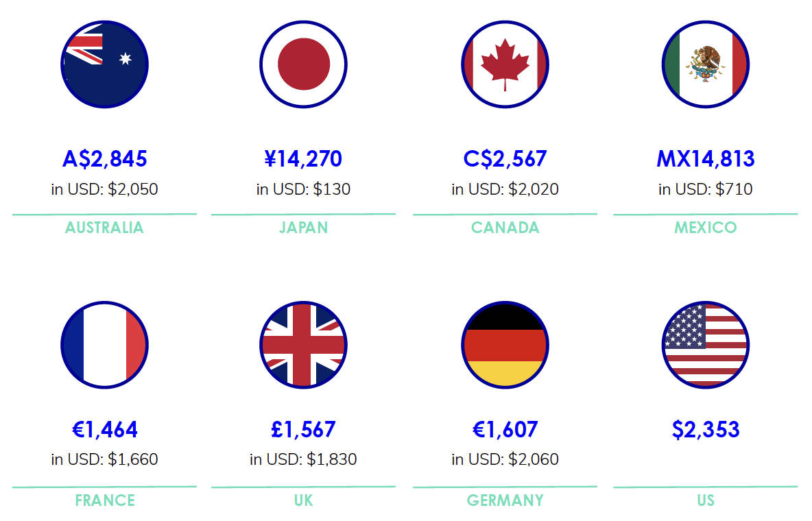Click the £1,567 value
812x521 pixels.
pyautogui.click(x=303, y=429)
